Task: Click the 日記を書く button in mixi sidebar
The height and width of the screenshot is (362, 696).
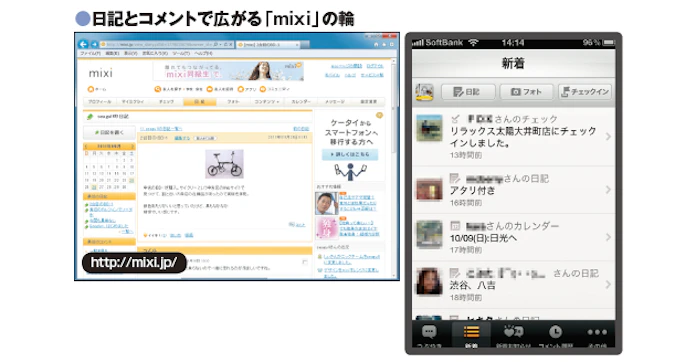Action: coord(110,133)
